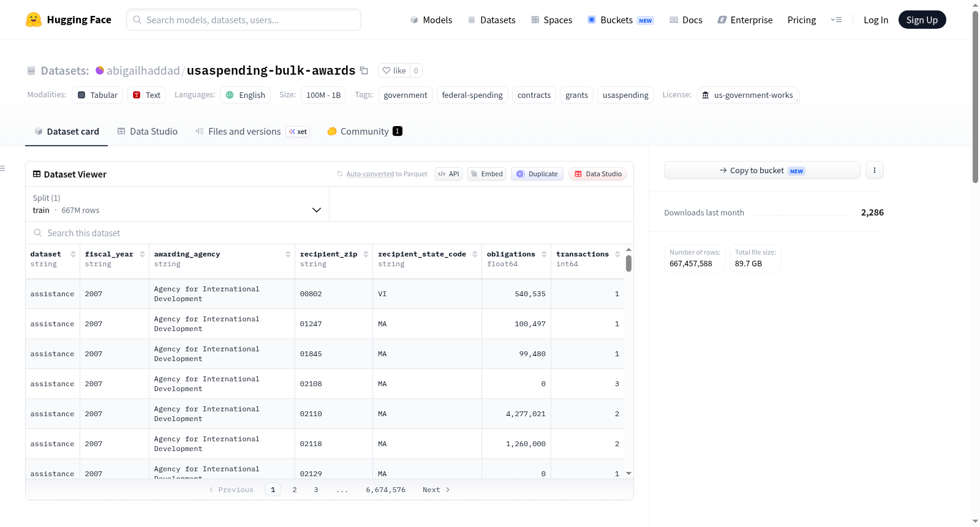
Task: Click the main search models field
Action: pos(244,20)
